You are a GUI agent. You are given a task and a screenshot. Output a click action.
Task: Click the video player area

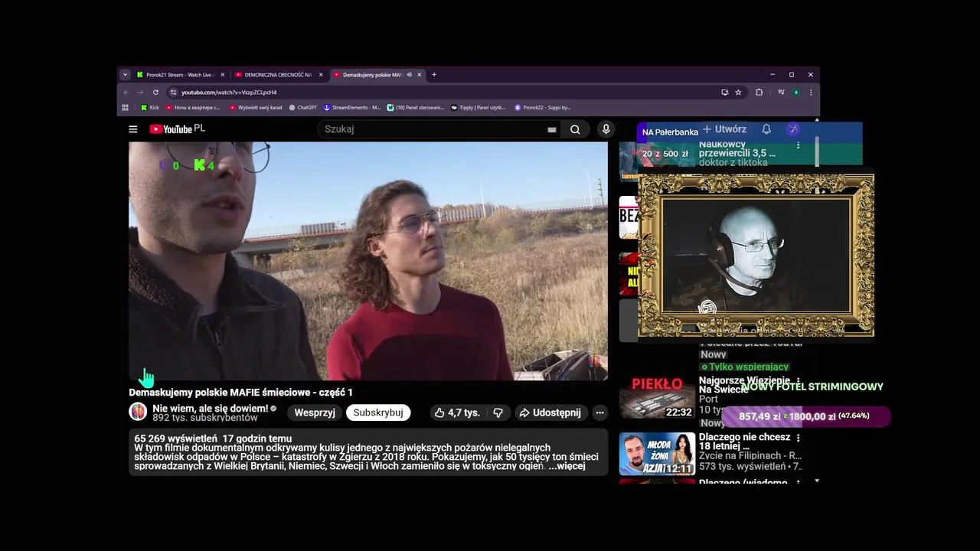(x=368, y=261)
